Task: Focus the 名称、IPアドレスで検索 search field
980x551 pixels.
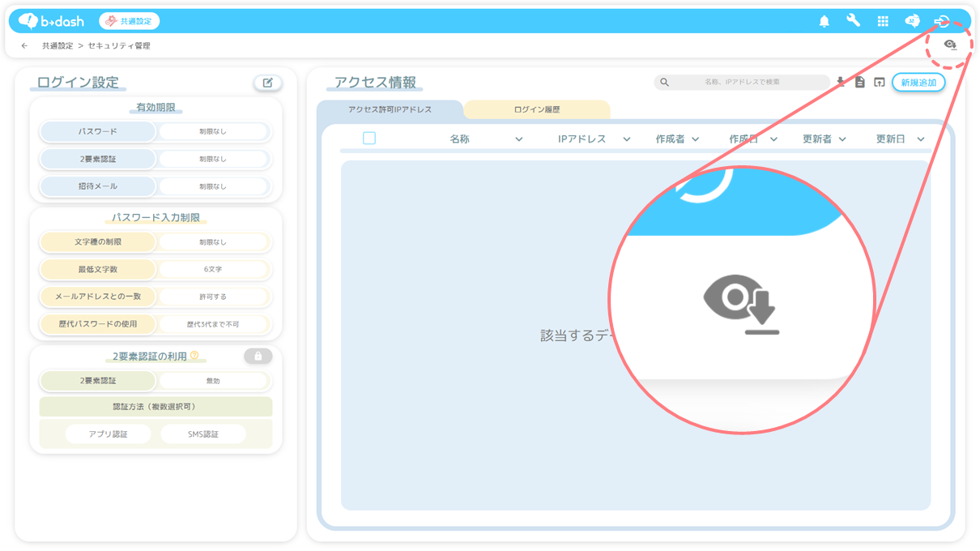Action: pos(742,83)
